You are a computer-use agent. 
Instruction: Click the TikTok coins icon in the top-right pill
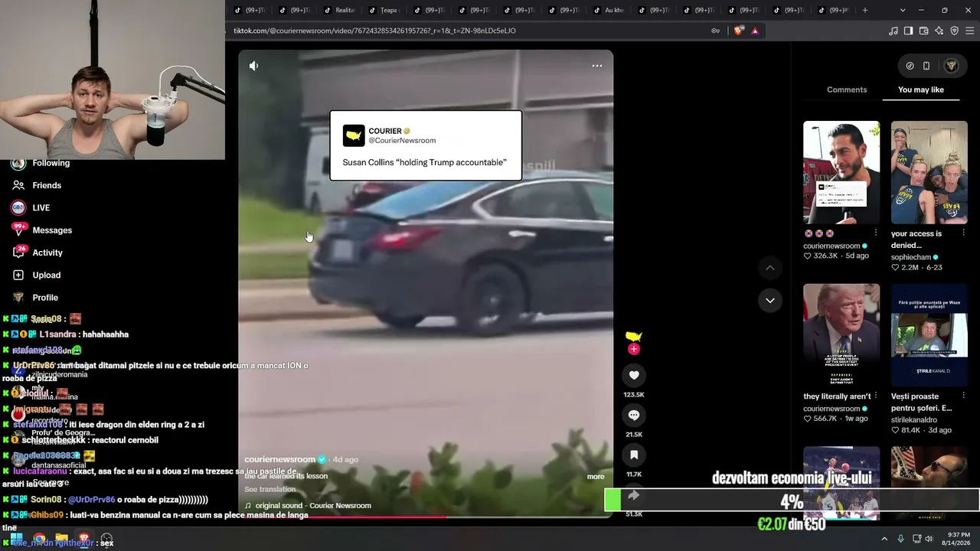tap(910, 66)
